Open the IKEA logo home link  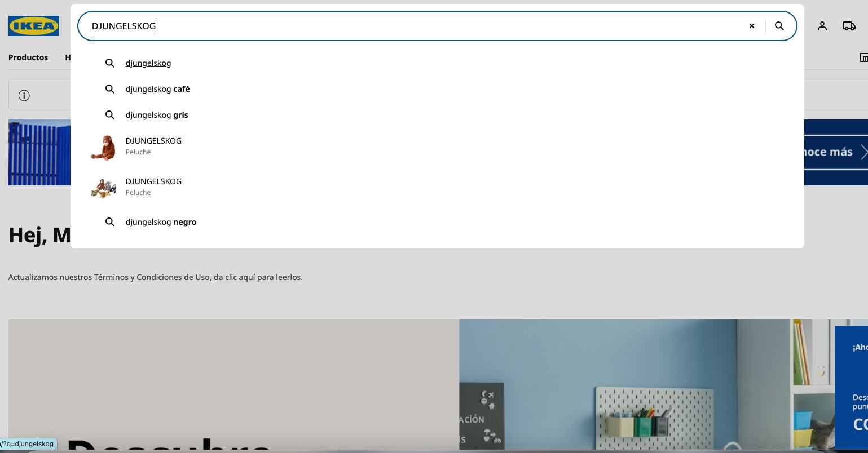(34, 26)
